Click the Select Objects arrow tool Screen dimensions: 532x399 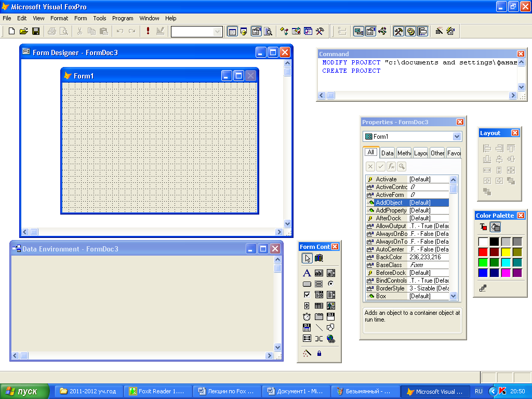307,258
